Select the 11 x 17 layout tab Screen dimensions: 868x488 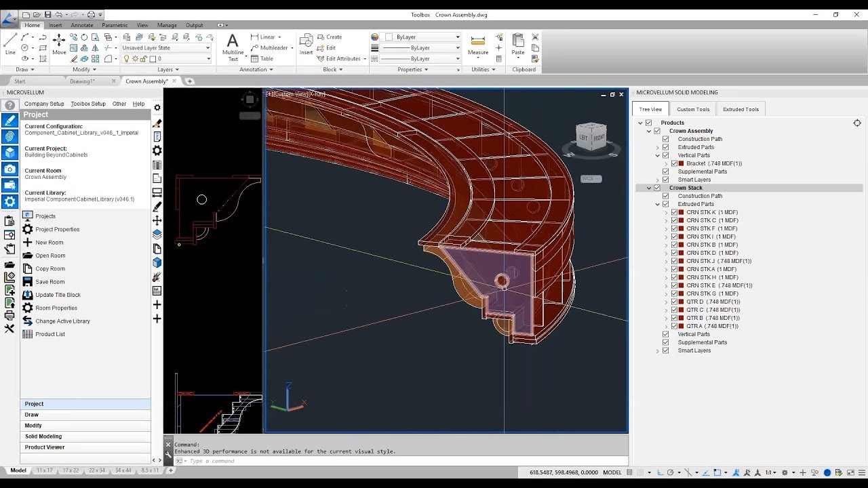(x=43, y=470)
